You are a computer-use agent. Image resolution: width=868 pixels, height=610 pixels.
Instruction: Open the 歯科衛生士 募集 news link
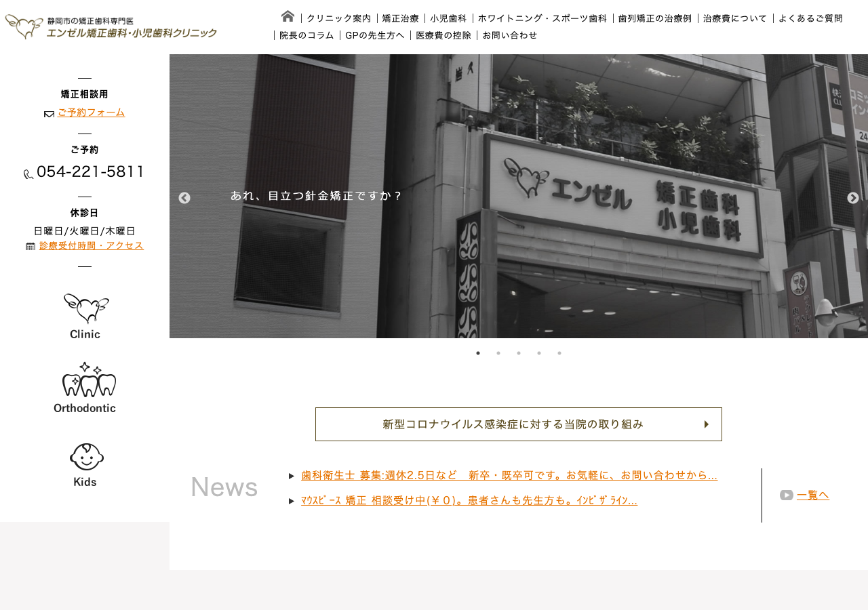click(x=509, y=475)
